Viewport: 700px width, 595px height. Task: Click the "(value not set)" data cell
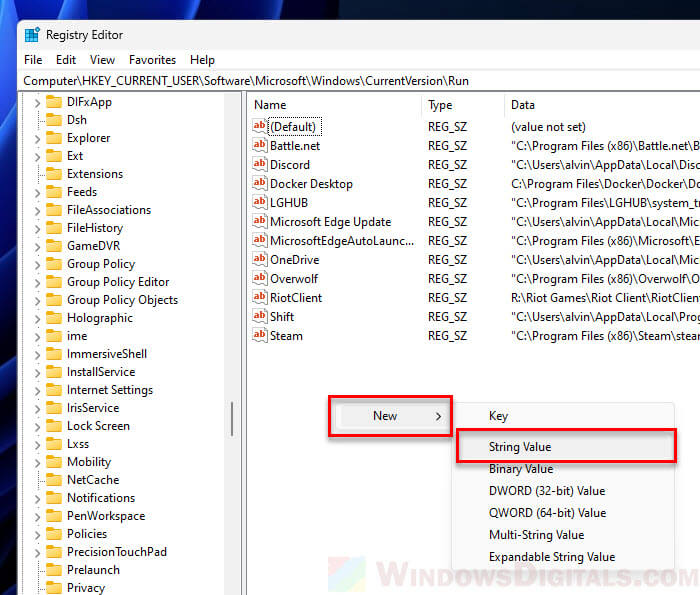tap(548, 127)
